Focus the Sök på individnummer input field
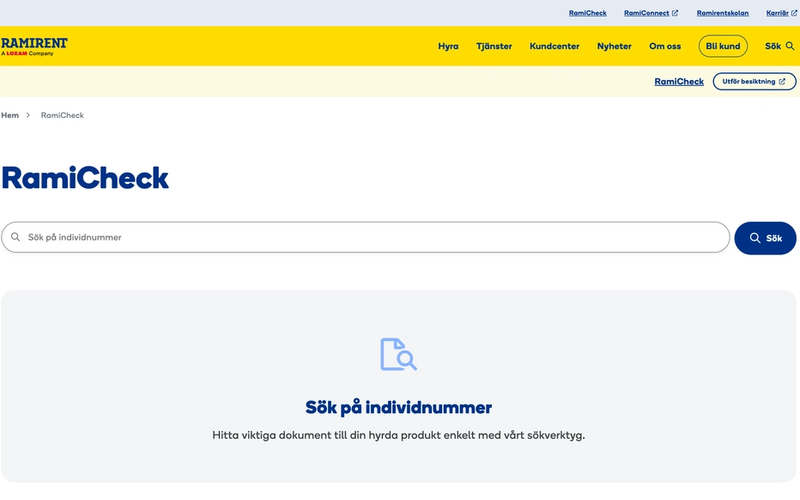Image resolution: width=800 pixels, height=500 pixels. (365, 237)
